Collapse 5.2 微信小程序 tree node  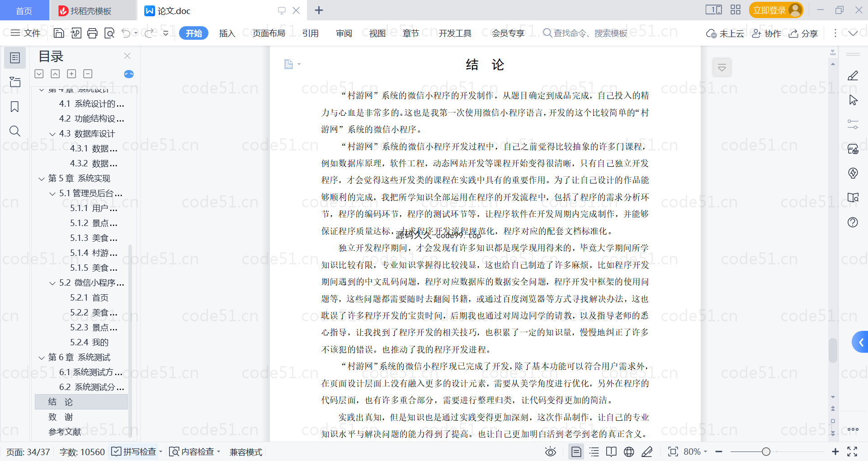point(52,283)
